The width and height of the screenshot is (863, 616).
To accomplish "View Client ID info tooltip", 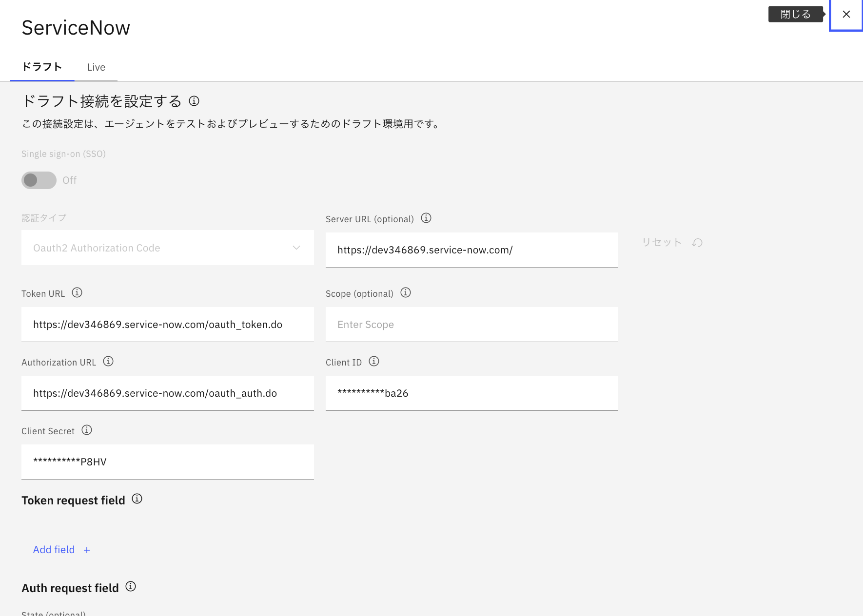I will click(373, 361).
